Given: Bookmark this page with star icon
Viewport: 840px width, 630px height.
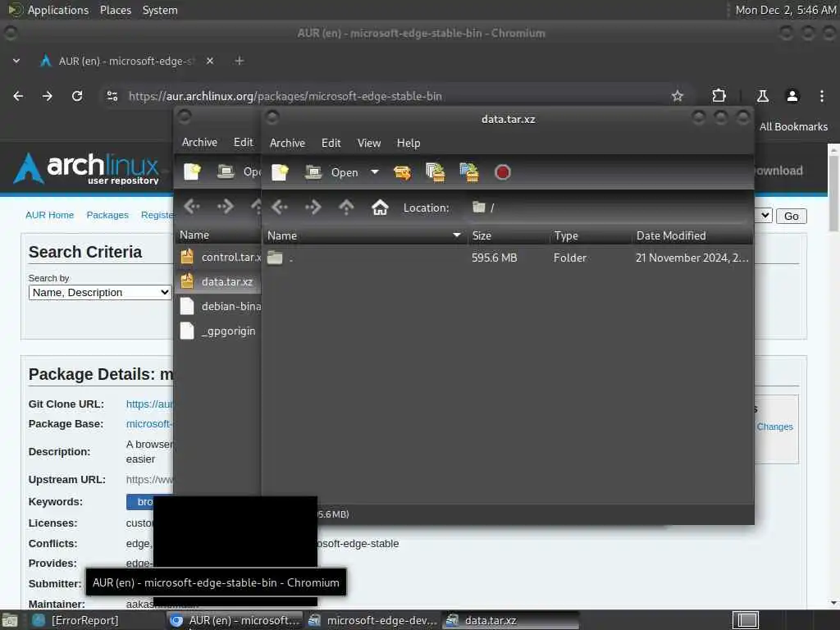Looking at the screenshot, I should click(677, 97).
